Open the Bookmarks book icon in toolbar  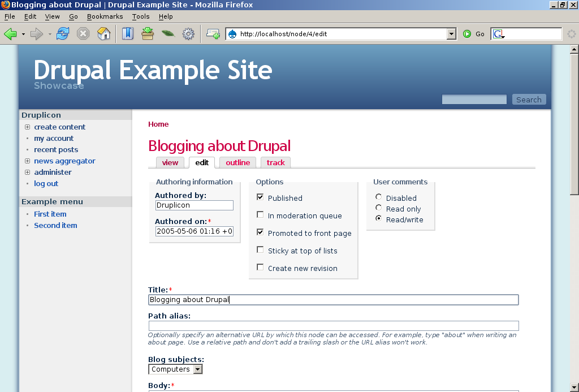click(x=128, y=34)
